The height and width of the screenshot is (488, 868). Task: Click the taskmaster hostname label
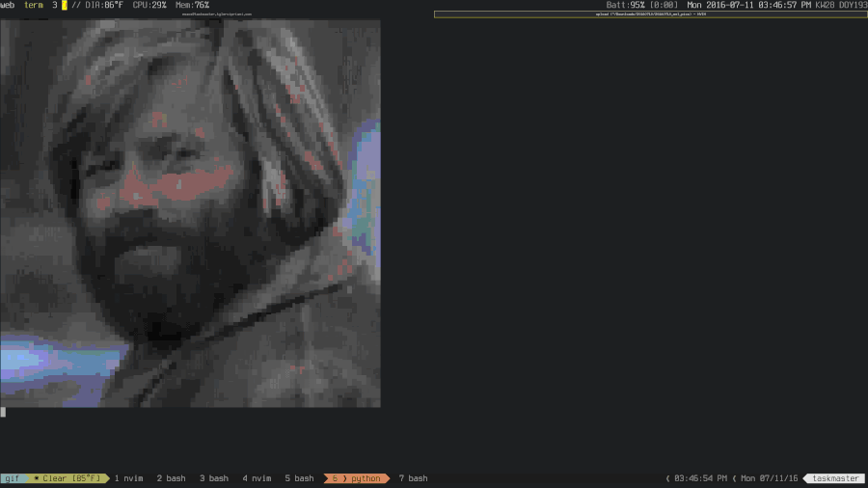835,478
